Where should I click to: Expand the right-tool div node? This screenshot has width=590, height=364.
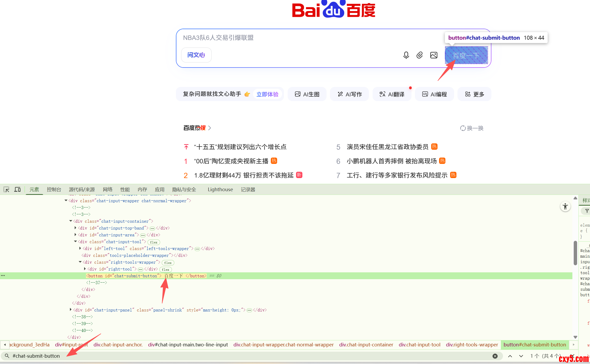pos(85,269)
